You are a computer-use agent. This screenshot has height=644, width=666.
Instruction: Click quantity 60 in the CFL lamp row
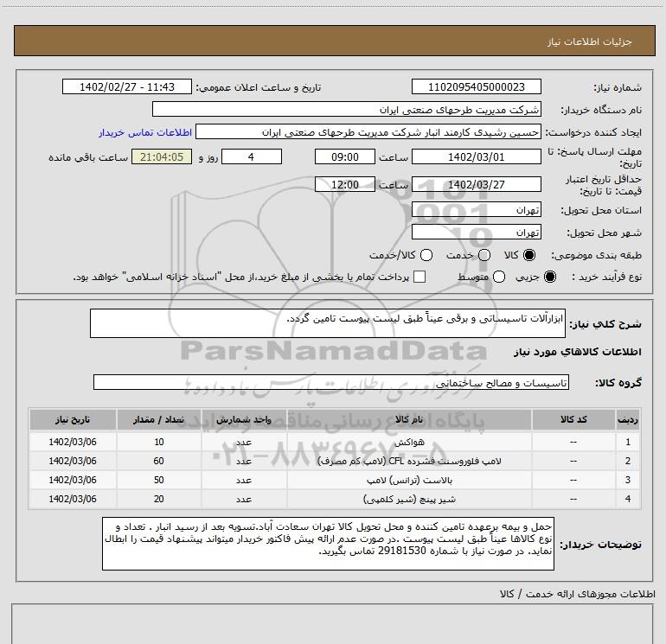(x=159, y=461)
